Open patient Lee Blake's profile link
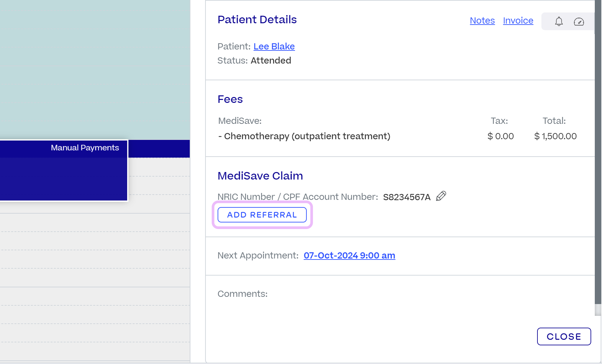 [x=274, y=47]
